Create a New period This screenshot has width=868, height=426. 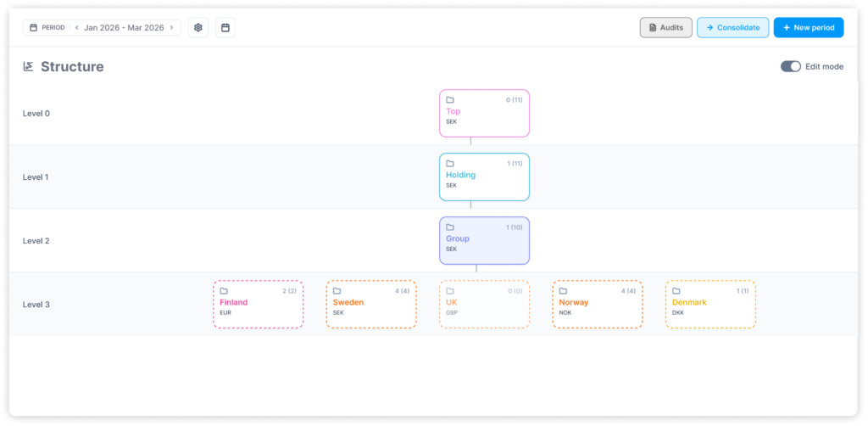pos(808,28)
